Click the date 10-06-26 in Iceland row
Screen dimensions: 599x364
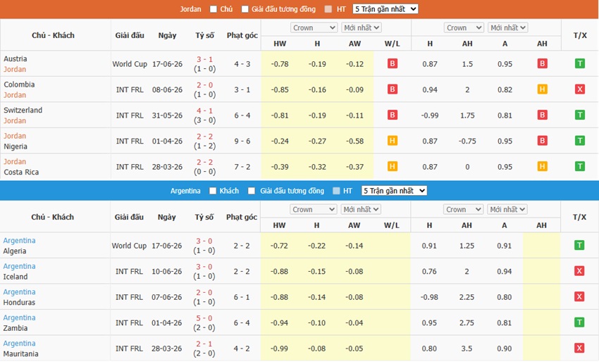click(x=166, y=271)
